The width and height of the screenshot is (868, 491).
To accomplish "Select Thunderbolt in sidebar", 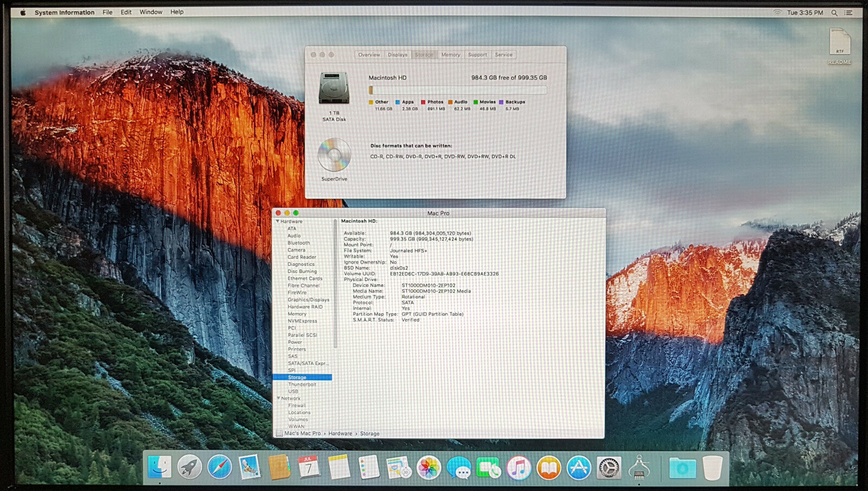I will click(x=302, y=384).
